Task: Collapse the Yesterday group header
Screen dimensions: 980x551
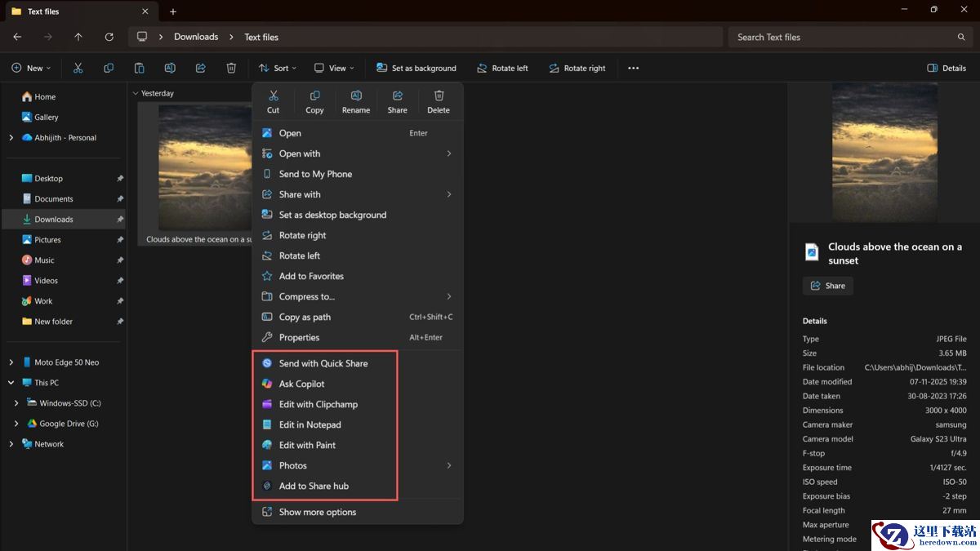Action: (x=135, y=93)
